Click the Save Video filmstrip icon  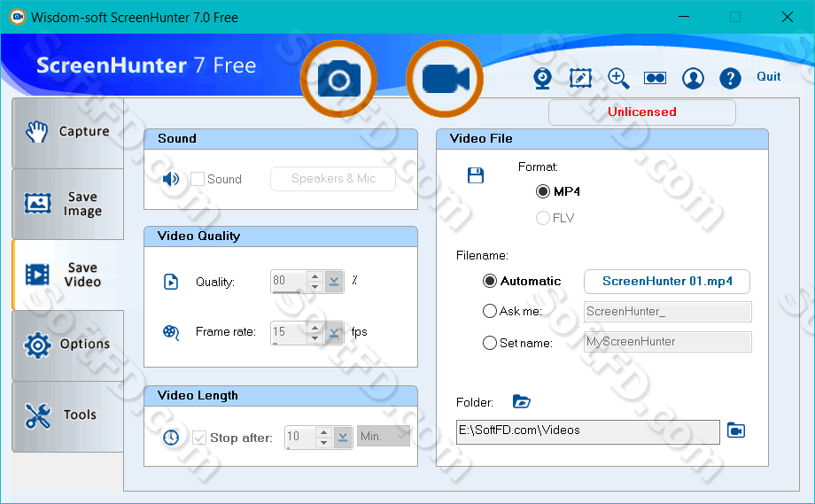pyautogui.click(x=37, y=275)
